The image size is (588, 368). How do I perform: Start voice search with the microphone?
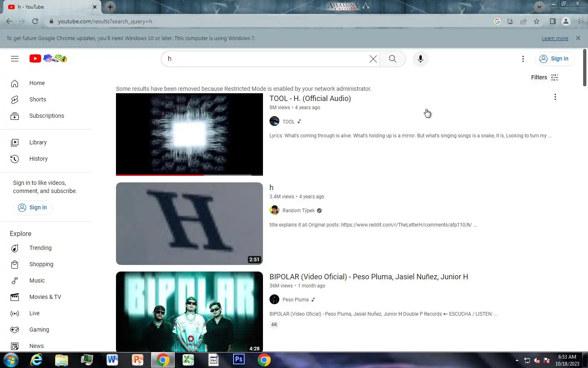click(x=420, y=59)
